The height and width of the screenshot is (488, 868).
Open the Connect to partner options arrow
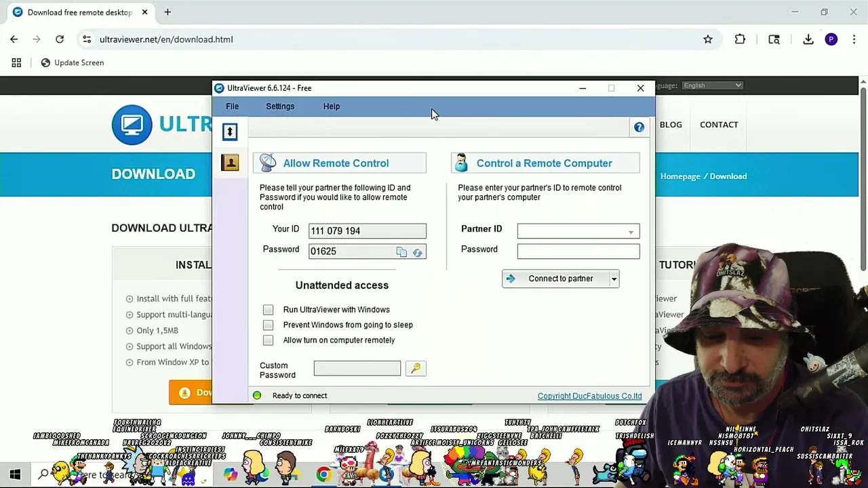click(x=614, y=279)
